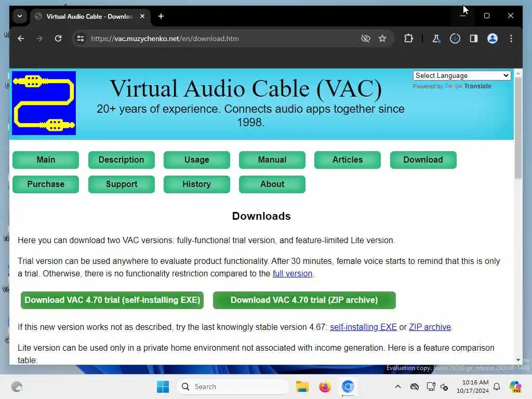Open the About page button

(272, 184)
